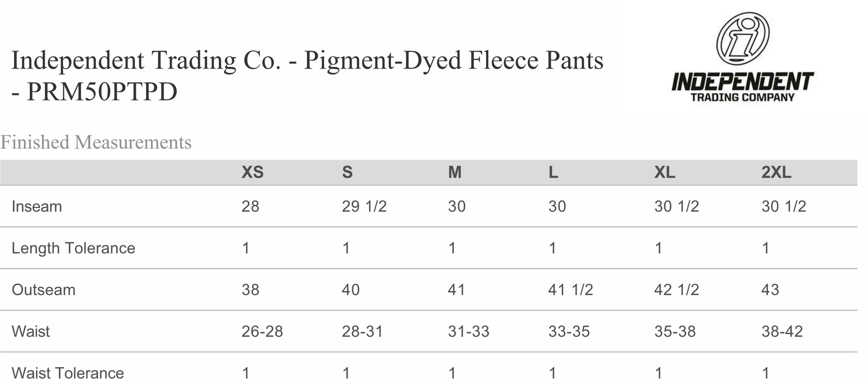
Task: Select the XS waist range 26-28
Action: (262, 331)
